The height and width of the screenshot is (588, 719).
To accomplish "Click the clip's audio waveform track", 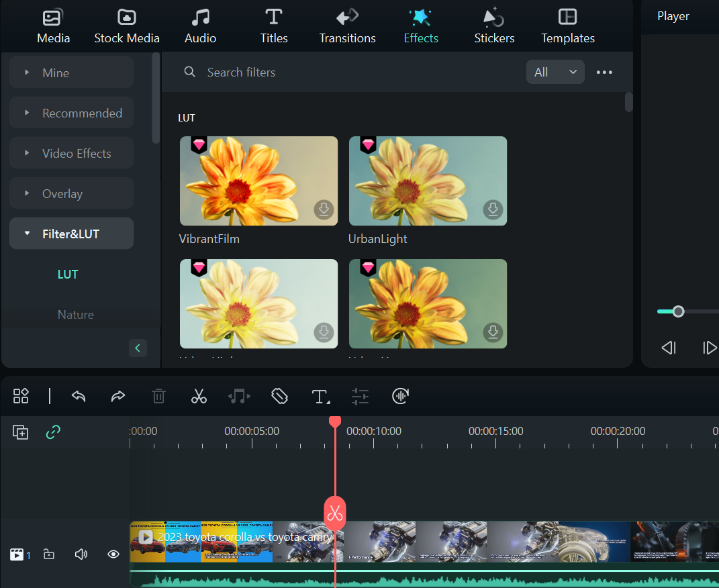I will 424,579.
